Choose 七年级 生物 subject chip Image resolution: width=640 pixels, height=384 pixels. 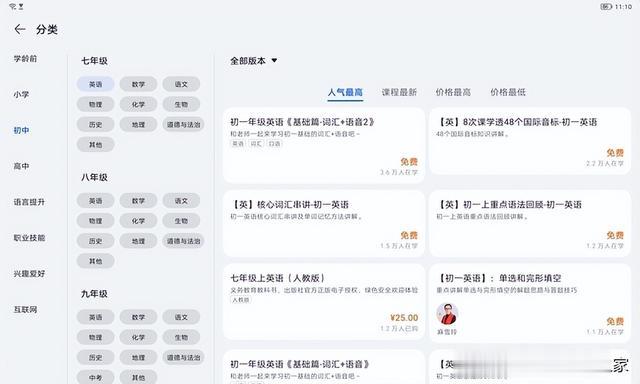[x=181, y=104]
